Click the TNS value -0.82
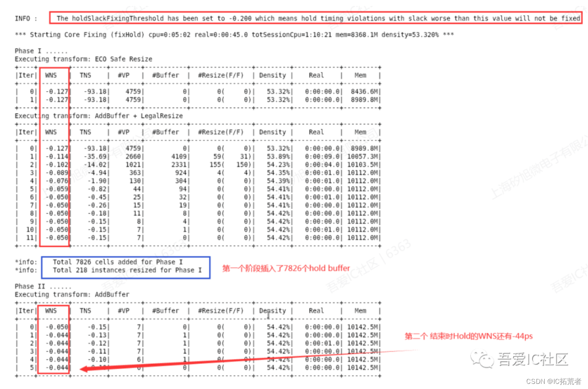Image resolution: width=588 pixels, height=389 pixels. pyautogui.click(x=97, y=189)
